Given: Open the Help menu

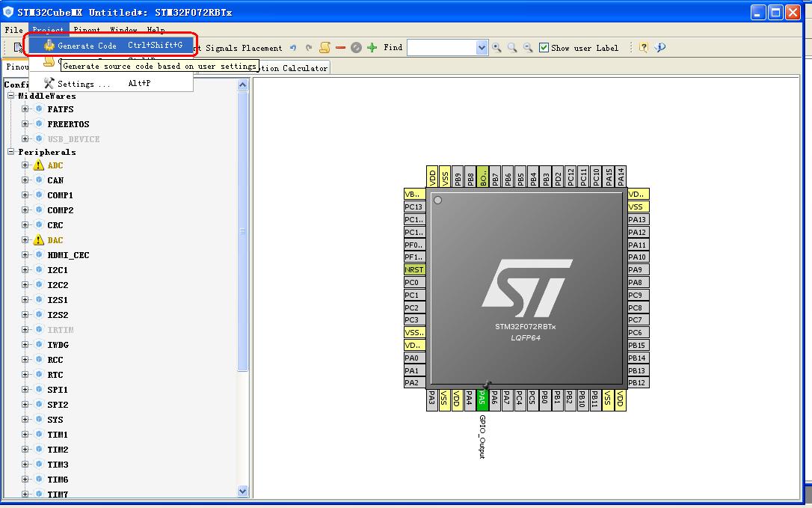Looking at the screenshot, I should [156, 29].
